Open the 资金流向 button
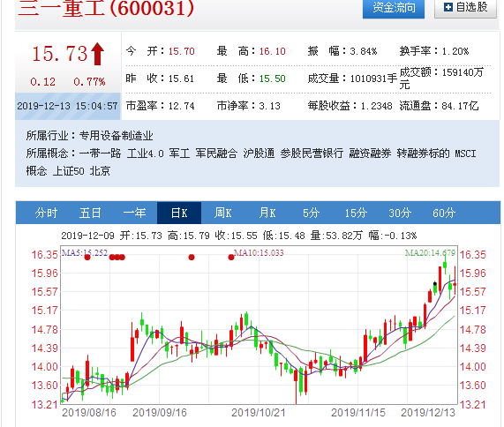 394,8
